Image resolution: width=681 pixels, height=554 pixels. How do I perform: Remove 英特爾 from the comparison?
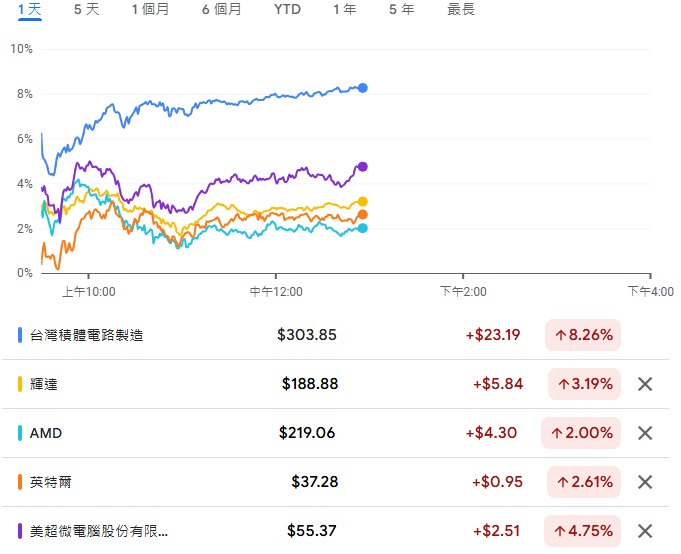(x=645, y=482)
